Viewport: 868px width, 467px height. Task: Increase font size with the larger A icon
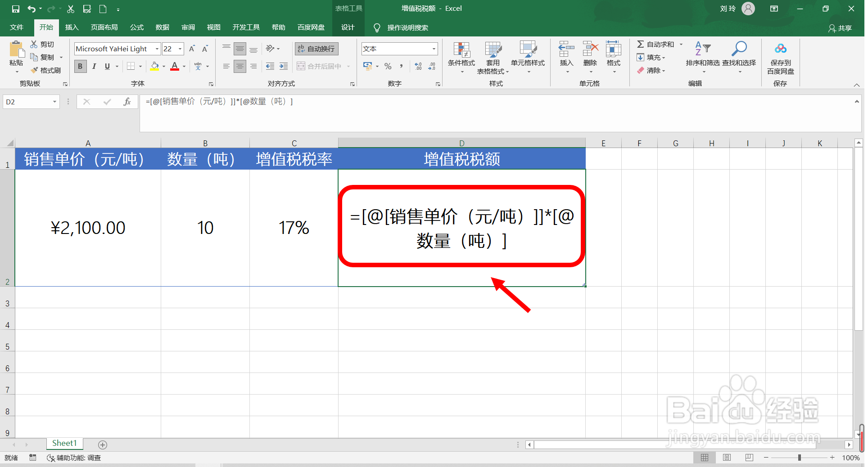192,49
